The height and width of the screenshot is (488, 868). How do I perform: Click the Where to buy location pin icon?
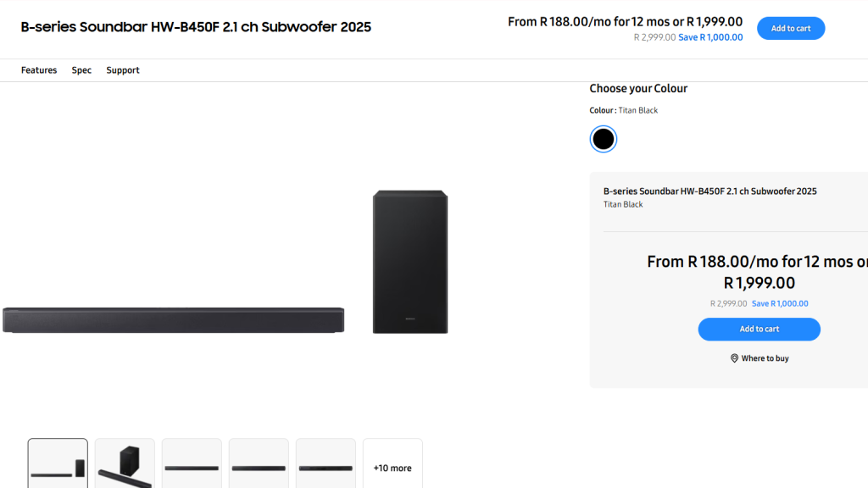pyautogui.click(x=734, y=358)
